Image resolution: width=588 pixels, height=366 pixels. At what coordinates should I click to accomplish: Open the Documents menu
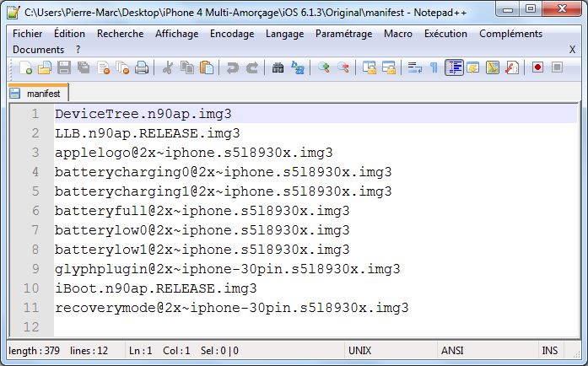coord(38,50)
